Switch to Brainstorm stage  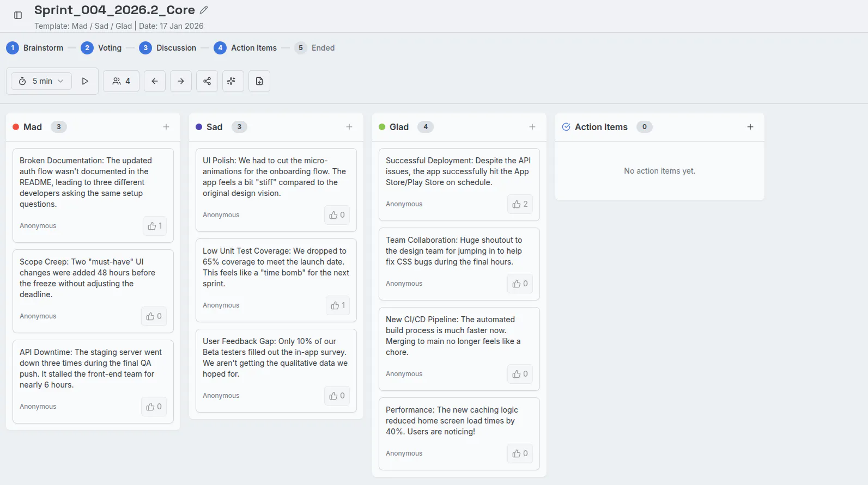[35, 48]
